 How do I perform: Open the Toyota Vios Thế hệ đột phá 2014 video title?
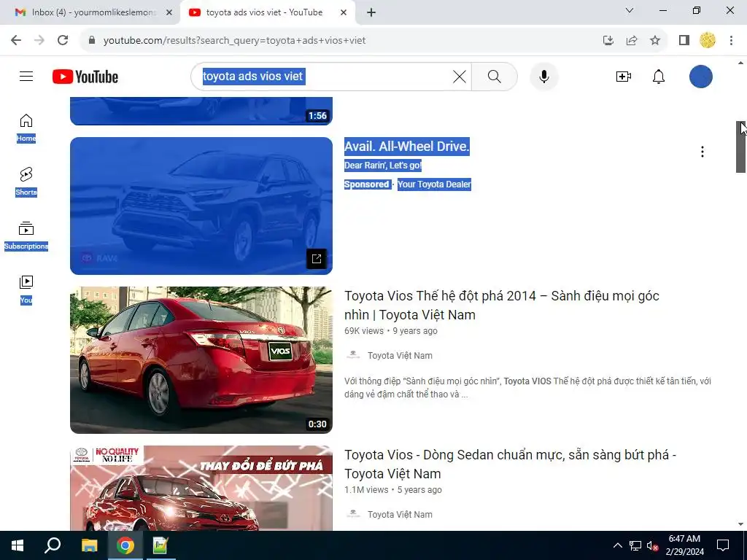(502, 306)
